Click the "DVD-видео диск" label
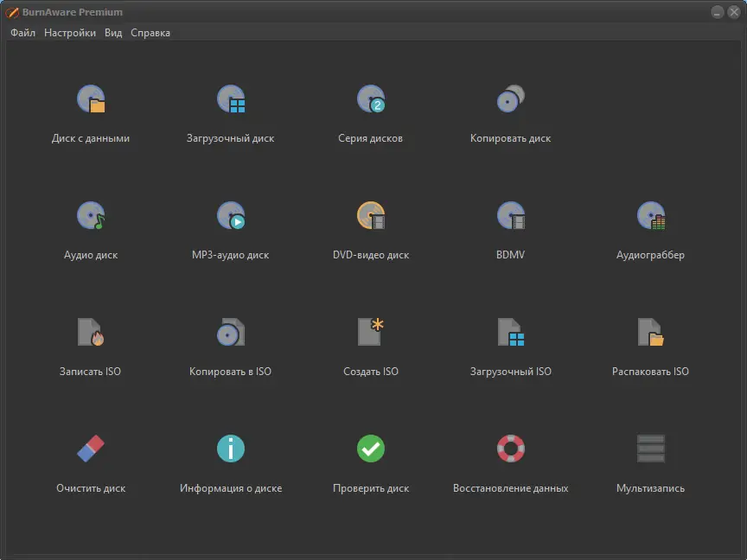This screenshot has height=560, width=747. [371, 255]
